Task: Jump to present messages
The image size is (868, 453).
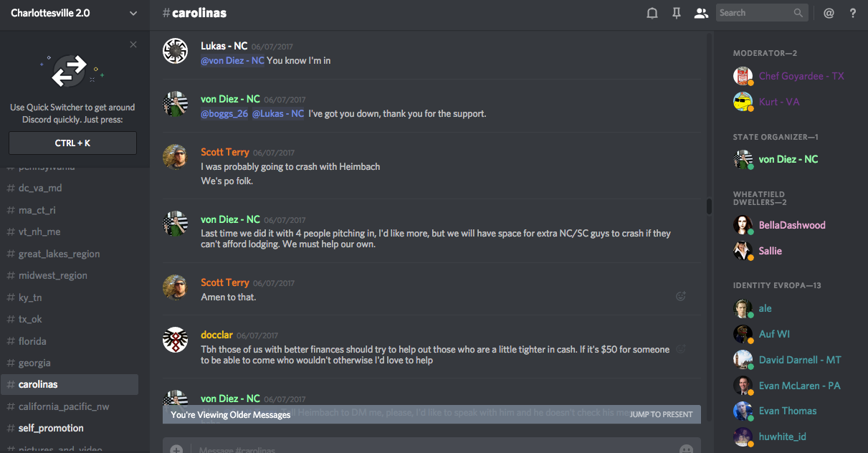Action: pyautogui.click(x=661, y=414)
